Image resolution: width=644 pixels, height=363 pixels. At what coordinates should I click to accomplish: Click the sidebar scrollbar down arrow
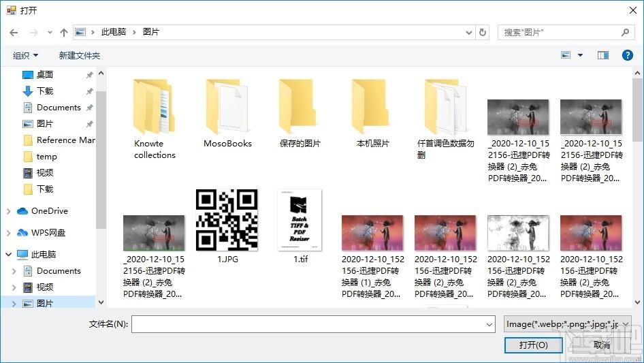pos(101,302)
